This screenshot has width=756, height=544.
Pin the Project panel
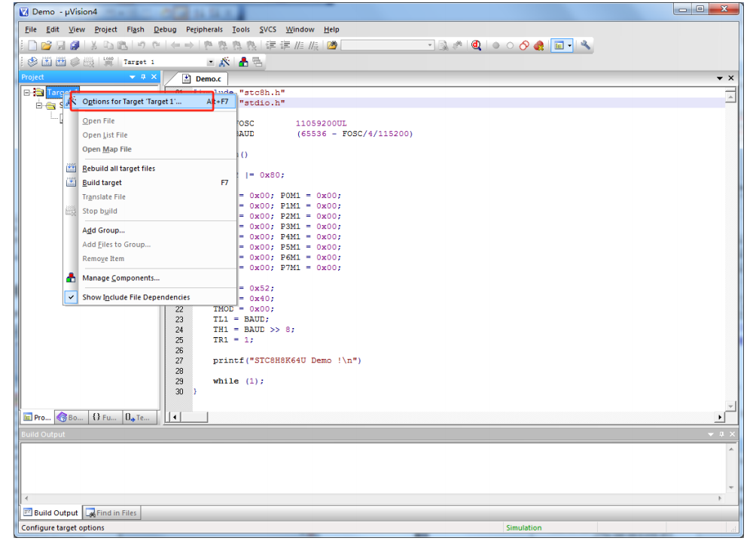coord(143,77)
